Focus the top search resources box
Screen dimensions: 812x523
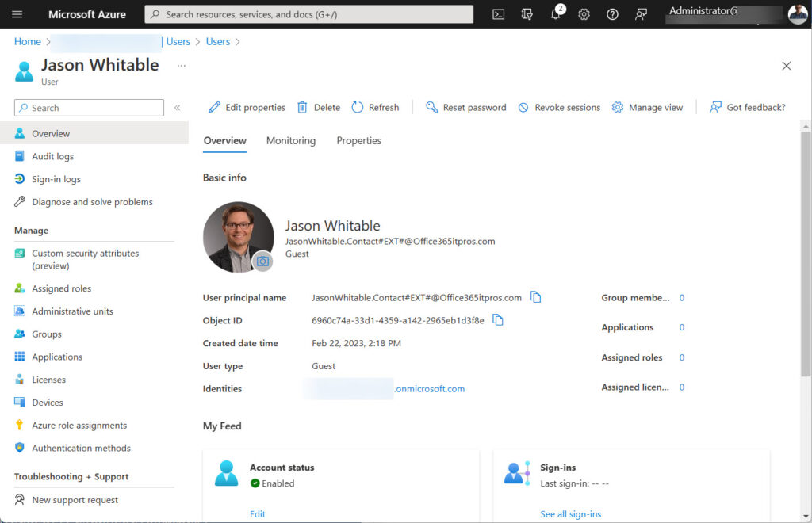point(308,14)
